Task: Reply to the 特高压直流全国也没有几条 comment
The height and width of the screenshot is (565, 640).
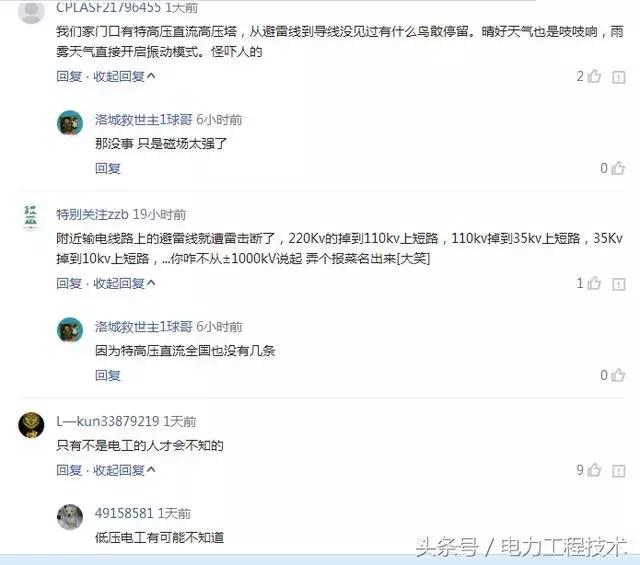Action: click(x=108, y=375)
